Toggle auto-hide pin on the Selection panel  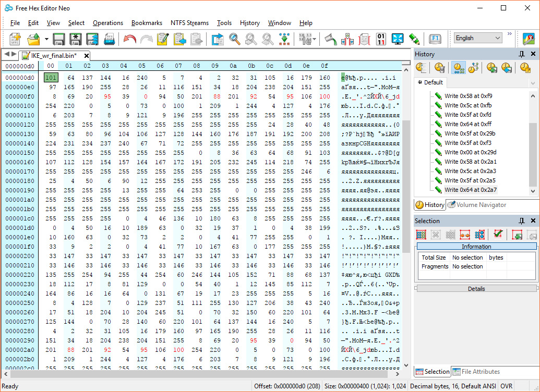pos(523,220)
